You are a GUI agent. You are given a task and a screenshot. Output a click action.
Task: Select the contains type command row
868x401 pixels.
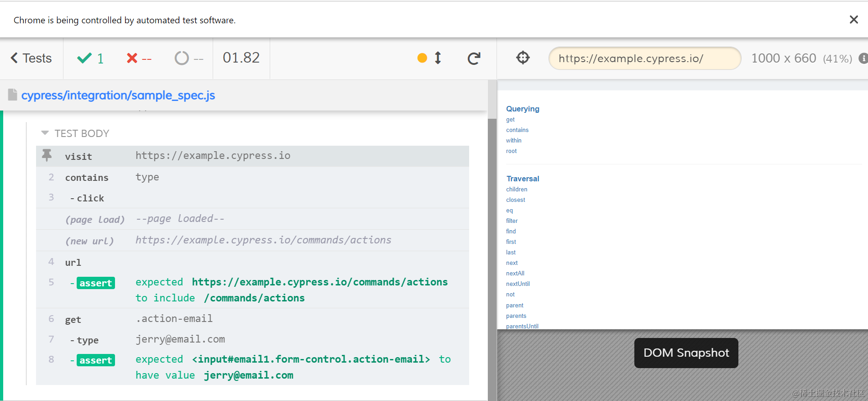pos(252,177)
